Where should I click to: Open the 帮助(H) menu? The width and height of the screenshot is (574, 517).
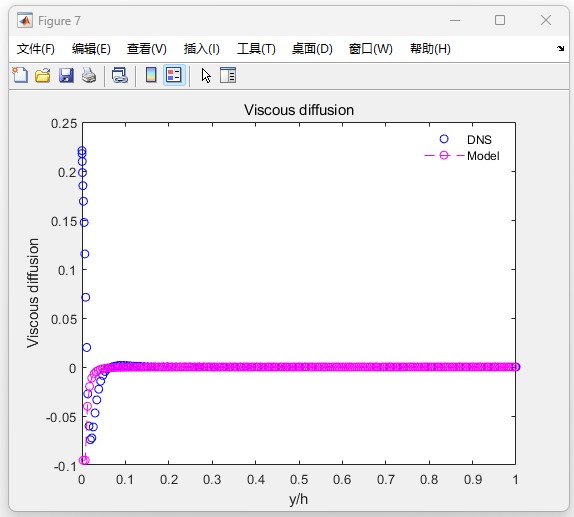coord(430,49)
